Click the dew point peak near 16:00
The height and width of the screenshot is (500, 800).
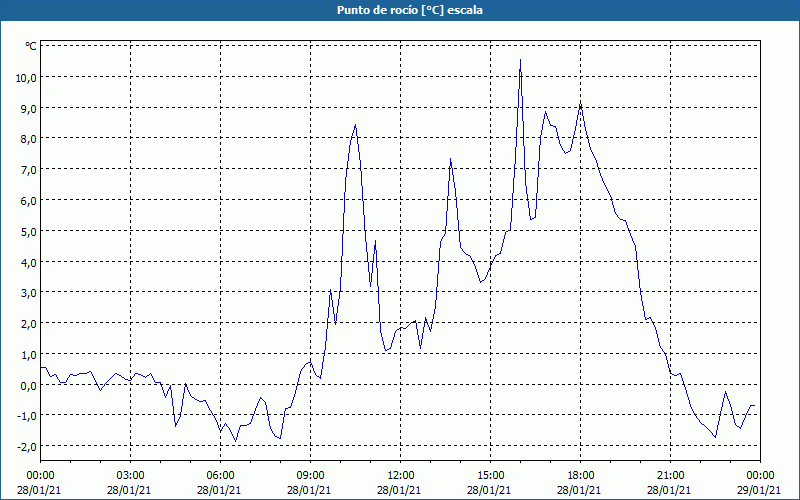[x=520, y=60]
